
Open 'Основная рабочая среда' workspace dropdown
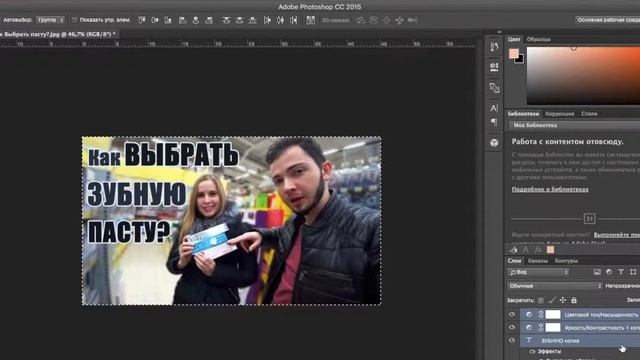point(607,20)
